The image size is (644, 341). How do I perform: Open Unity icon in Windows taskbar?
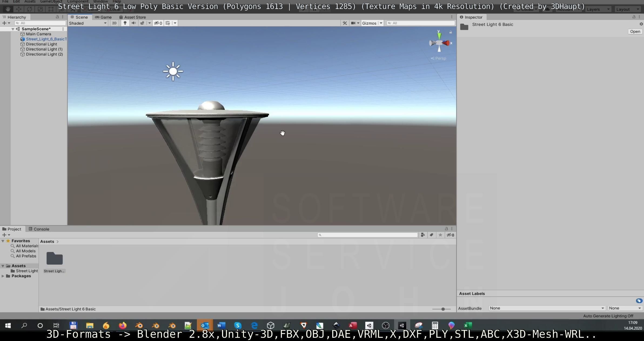(402, 326)
